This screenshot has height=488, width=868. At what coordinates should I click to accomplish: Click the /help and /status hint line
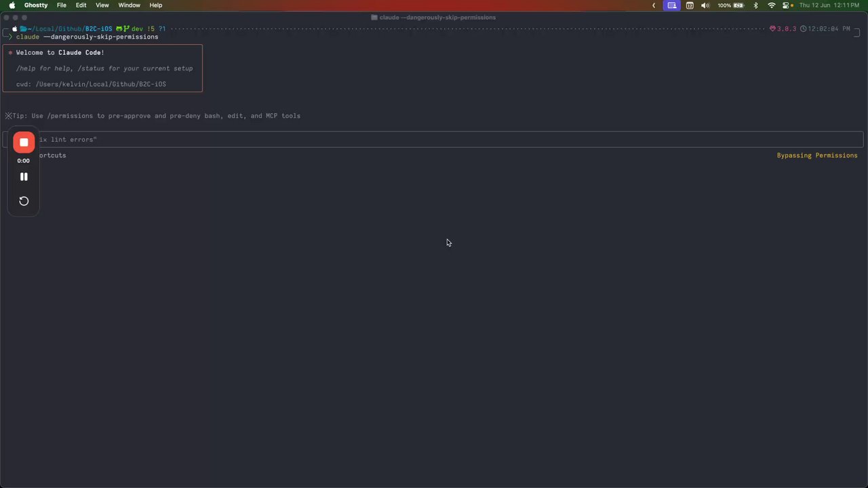(104, 68)
